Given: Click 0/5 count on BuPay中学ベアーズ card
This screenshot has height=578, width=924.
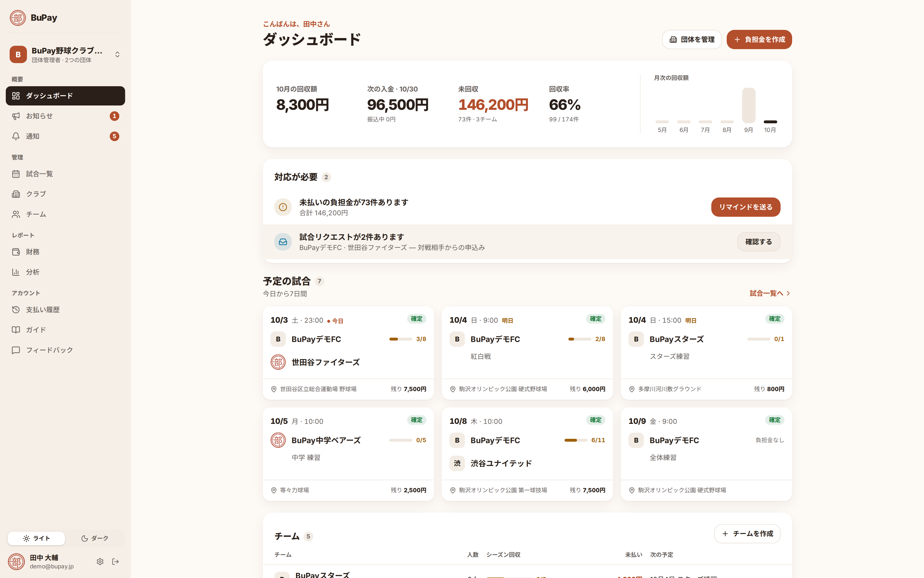Looking at the screenshot, I should 421,440.
